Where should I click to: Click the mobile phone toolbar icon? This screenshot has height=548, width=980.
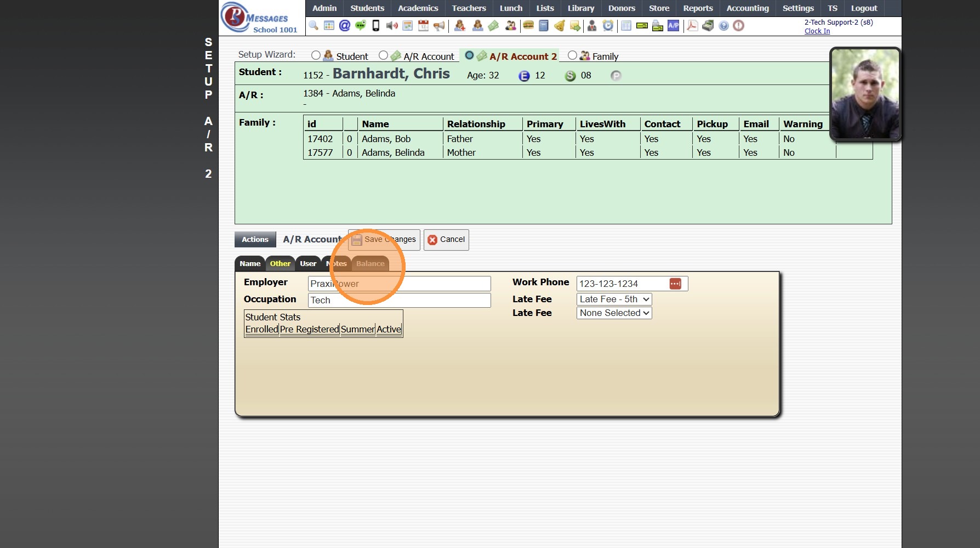(x=376, y=26)
